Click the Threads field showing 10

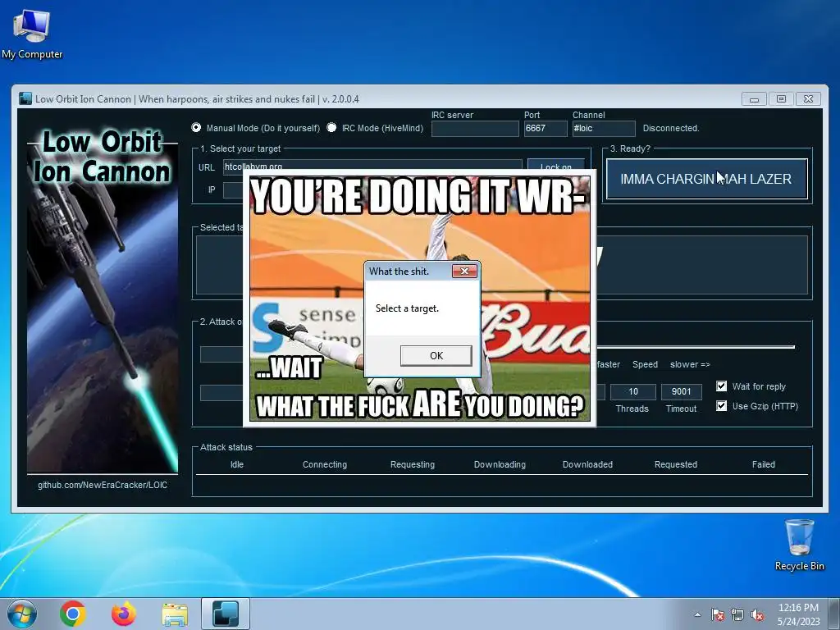(x=632, y=391)
